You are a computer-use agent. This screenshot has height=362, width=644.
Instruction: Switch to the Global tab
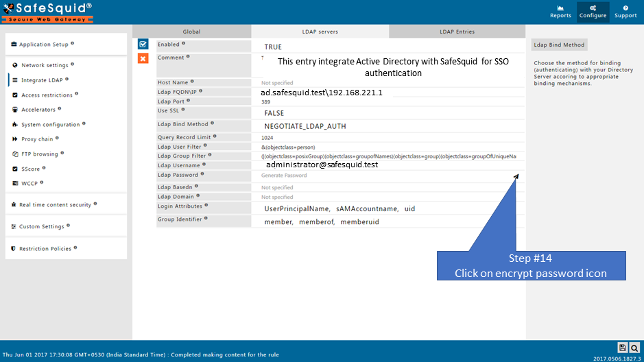click(192, 32)
